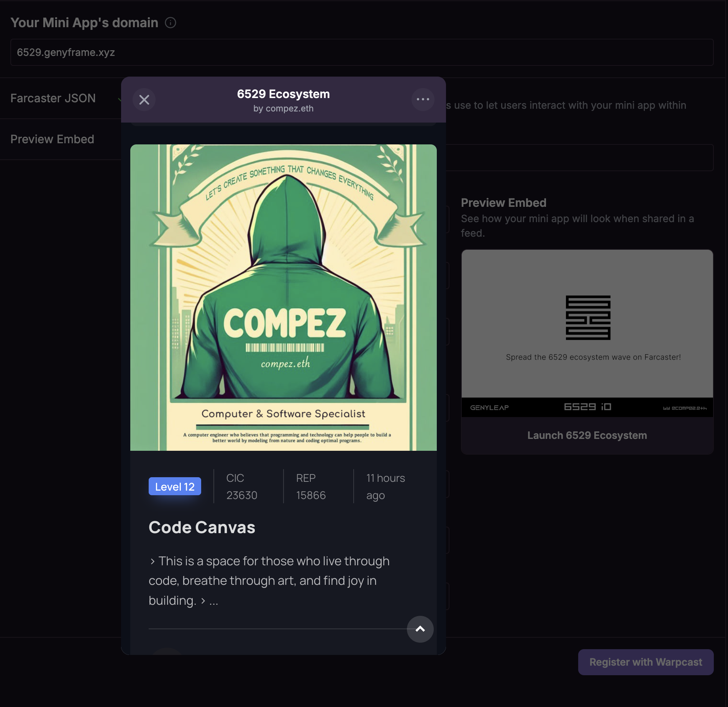Click the Launch 6529 Ecosystem button
Viewport: 728px width, 707px height.
tap(587, 435)
